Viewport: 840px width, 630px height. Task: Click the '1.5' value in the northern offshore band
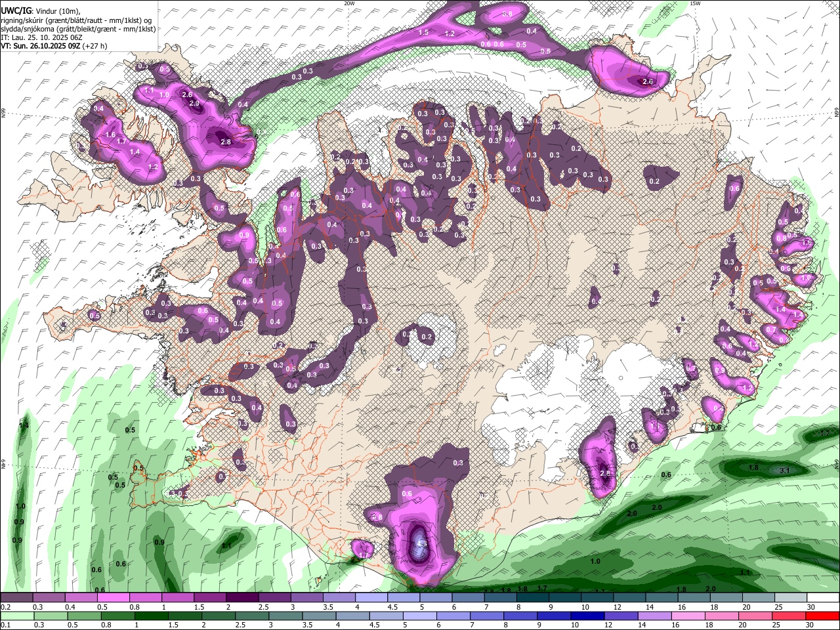coord(423,32)
